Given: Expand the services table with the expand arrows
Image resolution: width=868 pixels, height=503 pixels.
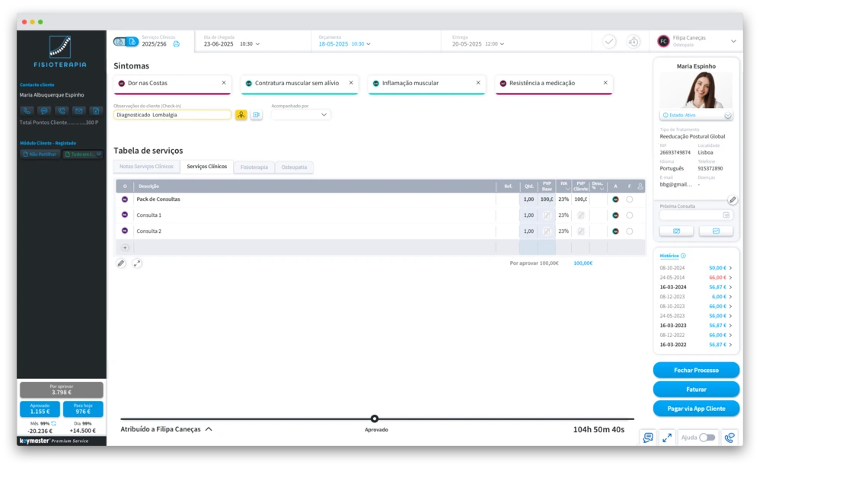Looking at the screenshot, I should click(x=137, y=263).
